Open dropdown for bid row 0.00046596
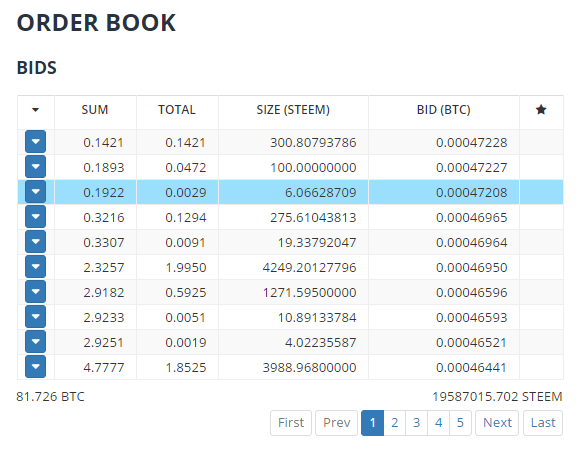The width and height of the screenshot is (588, 449). (x=36, y=292)
